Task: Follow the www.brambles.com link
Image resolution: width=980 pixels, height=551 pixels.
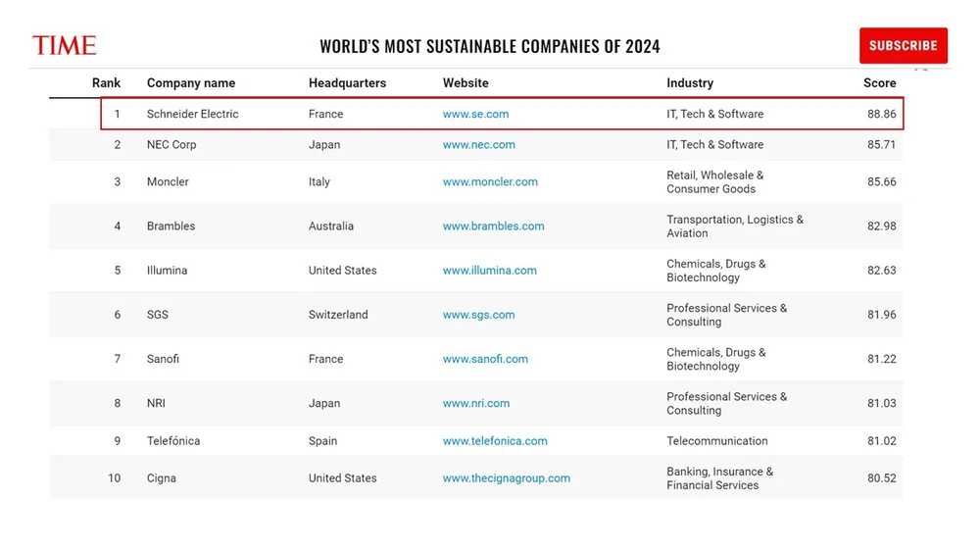Action: pos(493,225)
